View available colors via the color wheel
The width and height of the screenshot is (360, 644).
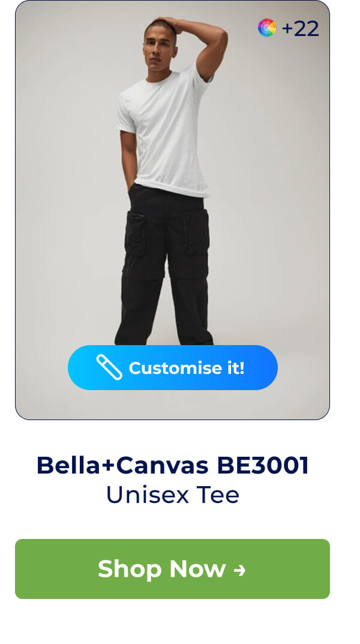267,28
